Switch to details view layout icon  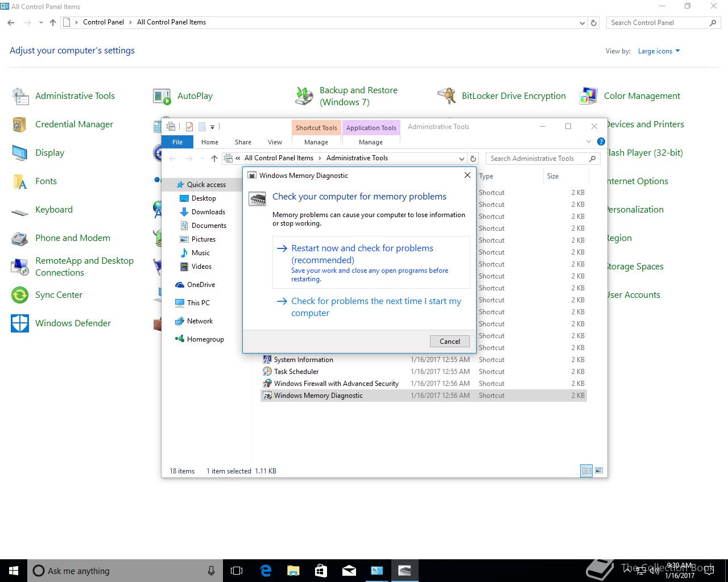click(x=586, y=471)
